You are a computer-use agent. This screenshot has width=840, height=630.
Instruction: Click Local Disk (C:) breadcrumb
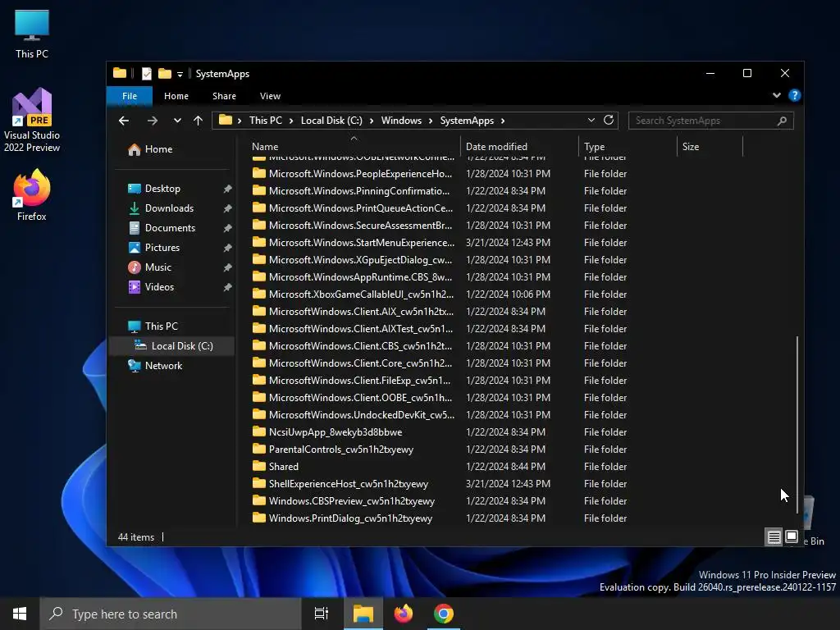click(331, 121)
